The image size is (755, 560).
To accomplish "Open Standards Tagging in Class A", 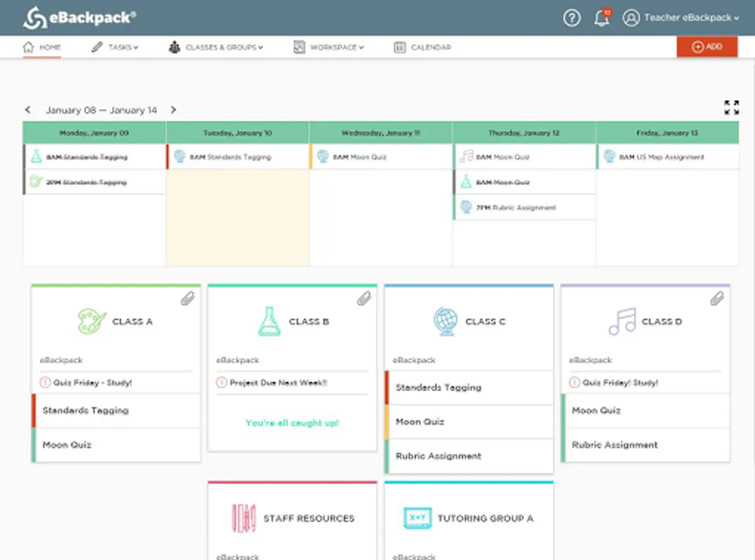I will tap(116, 411).
